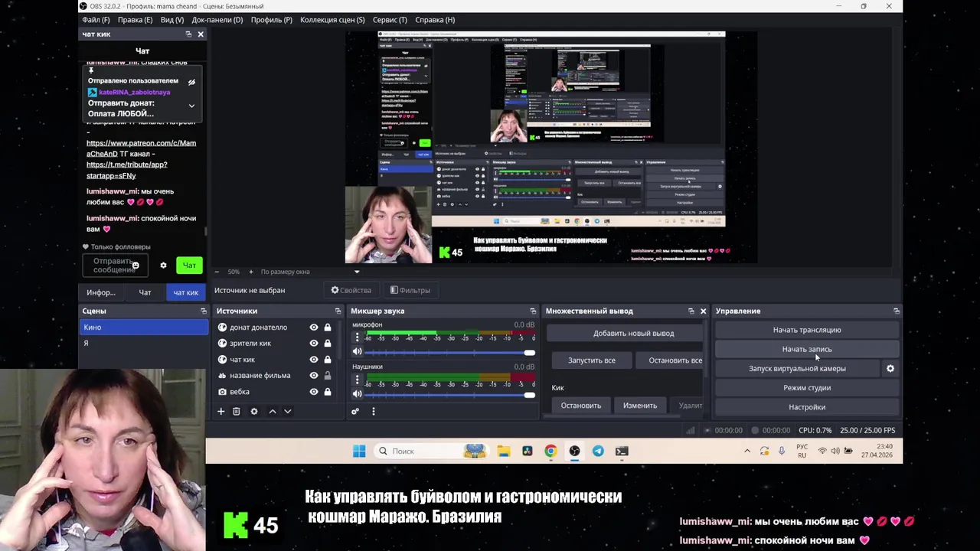Click green Чат send button
The width and height of the screenshot is (980, 551).
coord(189,266)
